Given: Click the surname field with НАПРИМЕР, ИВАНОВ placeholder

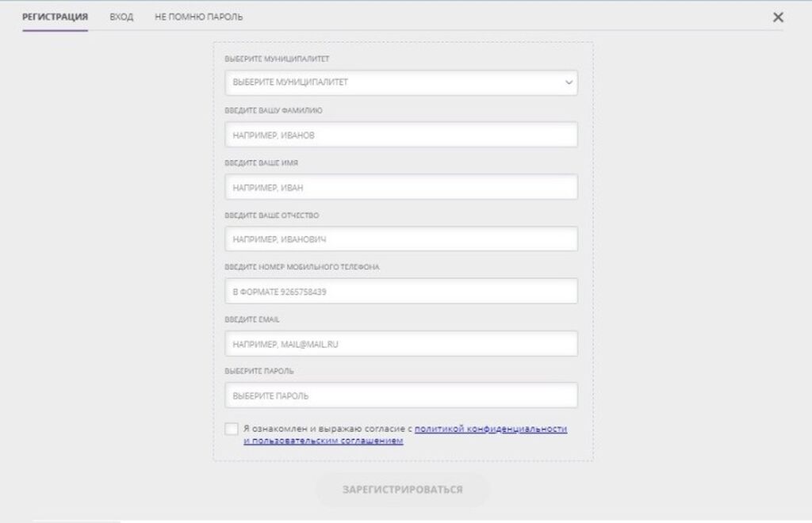Looking at the screenshot, I should coord(400,135).
